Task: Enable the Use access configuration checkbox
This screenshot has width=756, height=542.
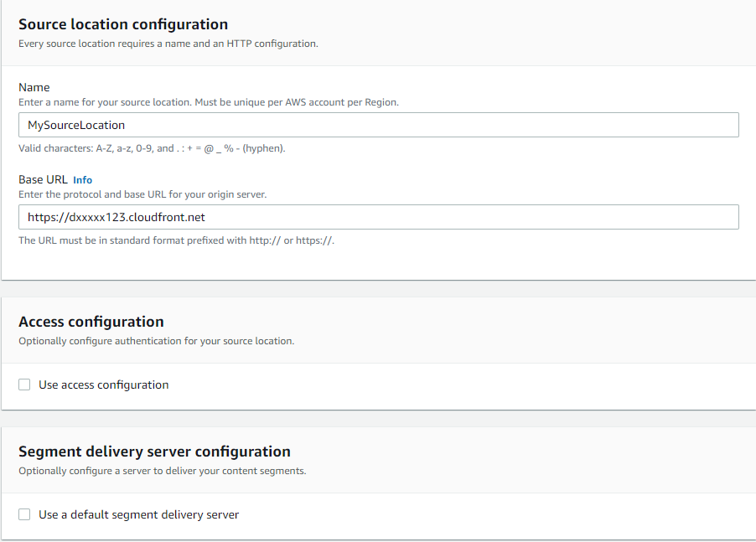Action: pyautogui.click(x=24, y=384)
